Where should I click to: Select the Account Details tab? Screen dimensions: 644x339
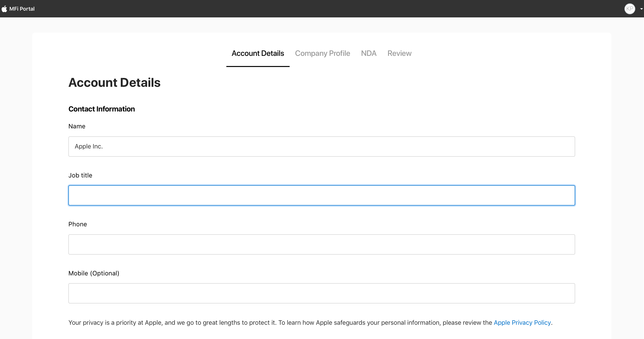coord(258,53)
